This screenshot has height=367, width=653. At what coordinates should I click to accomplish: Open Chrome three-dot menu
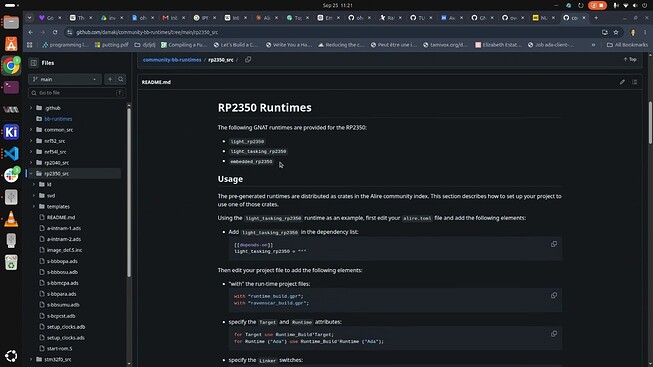pos(645,32)
